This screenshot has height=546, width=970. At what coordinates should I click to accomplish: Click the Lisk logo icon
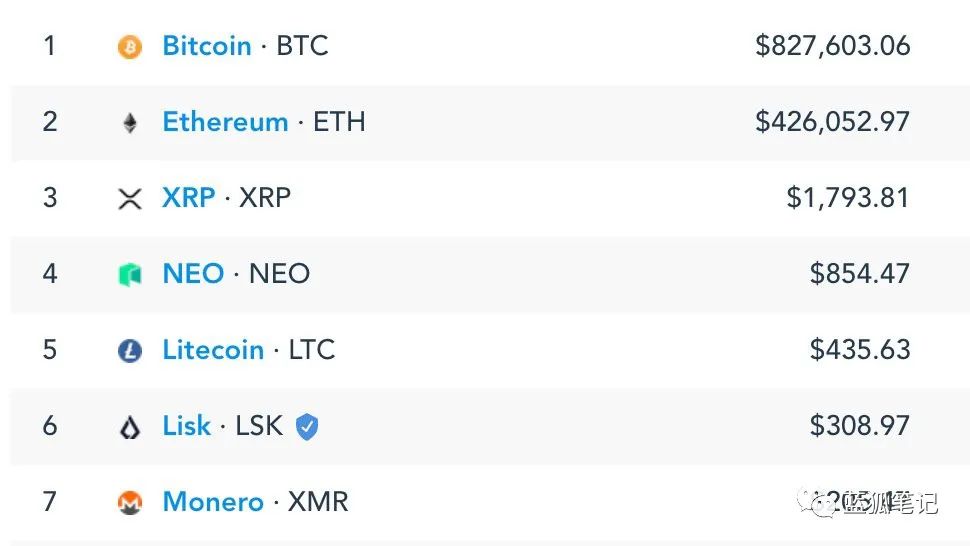(130, 427)
